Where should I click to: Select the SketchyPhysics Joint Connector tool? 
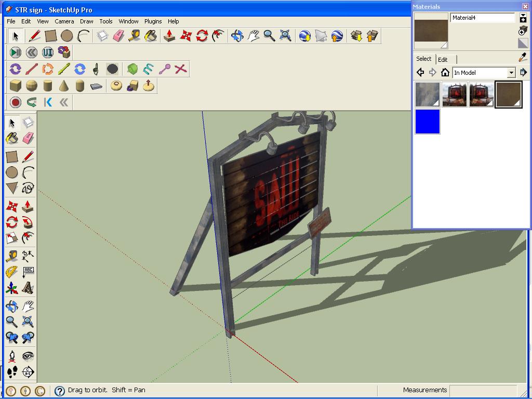(x=64, y=52)
